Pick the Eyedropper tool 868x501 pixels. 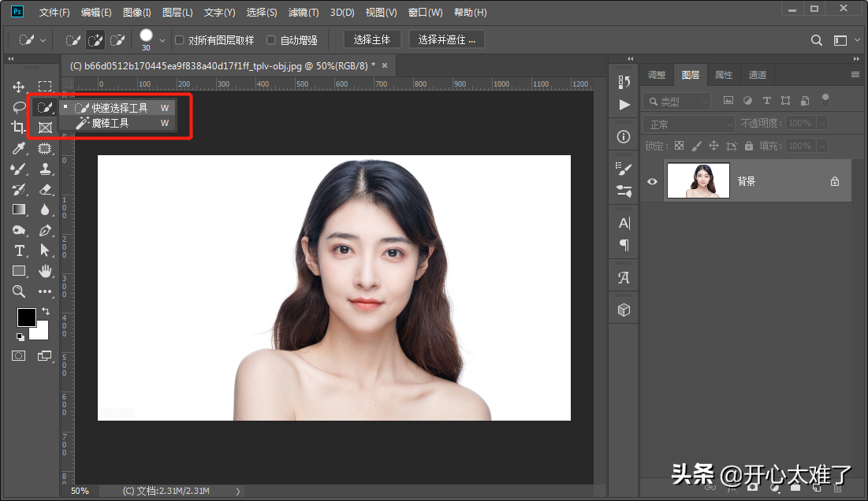click(19, 148)
